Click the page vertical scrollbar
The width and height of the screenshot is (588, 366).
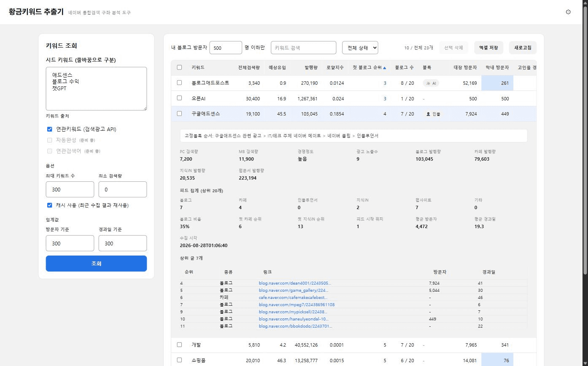tap(585, 141)
